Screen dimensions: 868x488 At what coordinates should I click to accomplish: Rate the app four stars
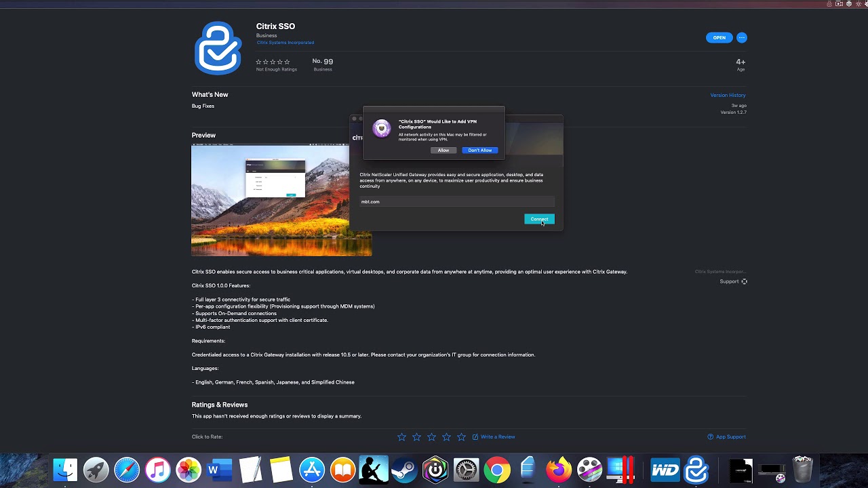tap(446, 437)
